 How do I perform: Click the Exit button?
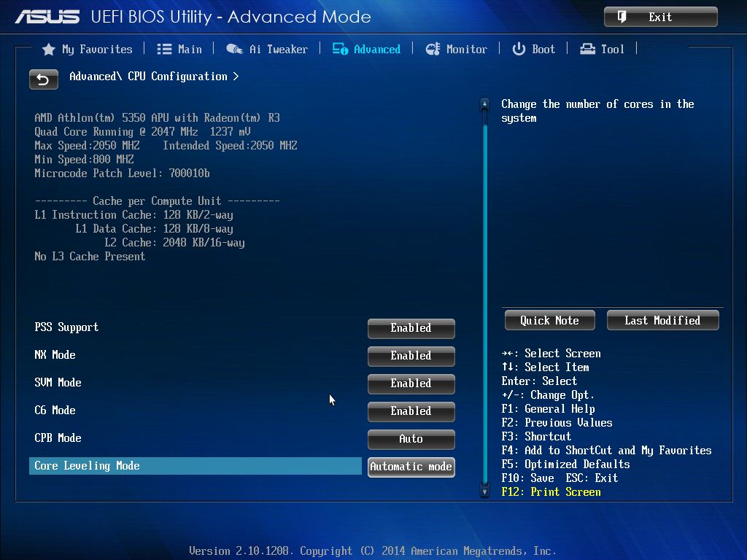click(x=661, y=17)
